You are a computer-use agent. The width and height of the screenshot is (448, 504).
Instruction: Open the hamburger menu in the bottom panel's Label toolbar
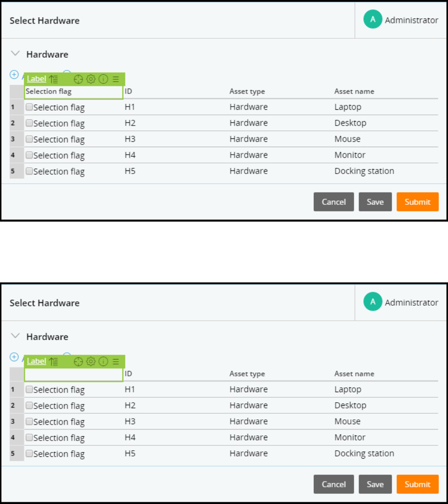coord(116,362)
